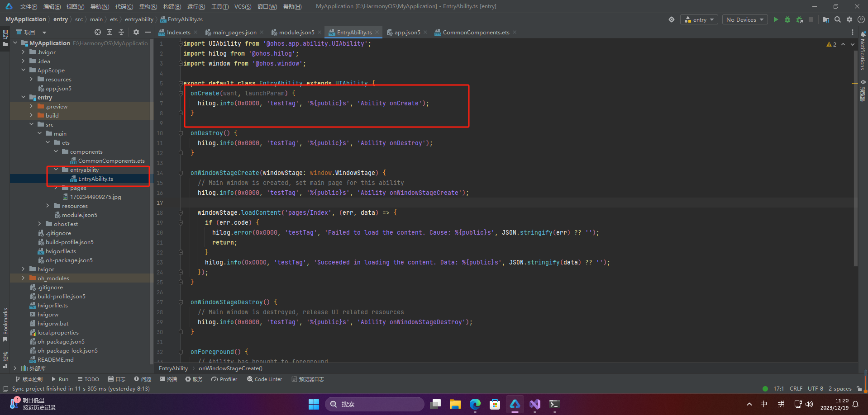Open Search Everywhere magnifier icon

point(838,19)
